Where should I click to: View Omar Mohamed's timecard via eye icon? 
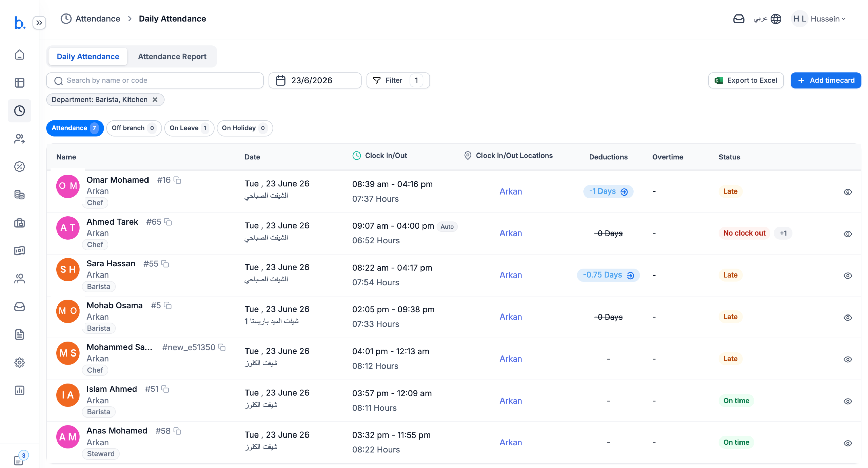click(x=848, y=192)
